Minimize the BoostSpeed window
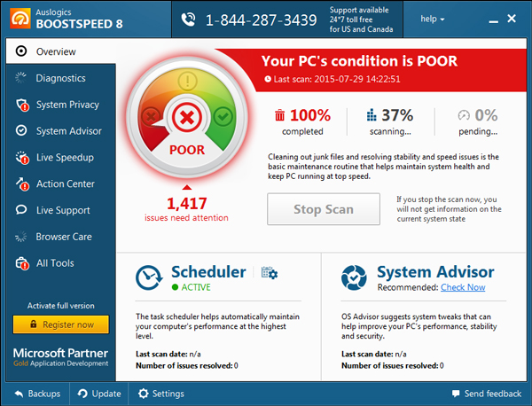 493,20
